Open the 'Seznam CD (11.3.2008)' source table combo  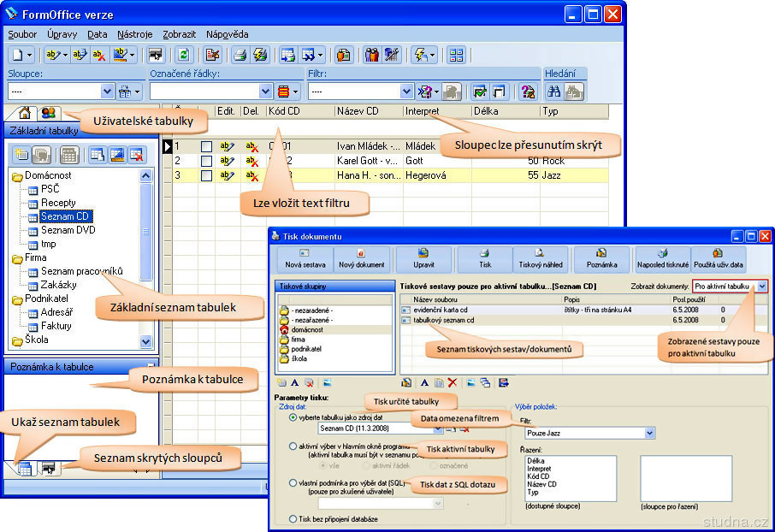point(438,429)
